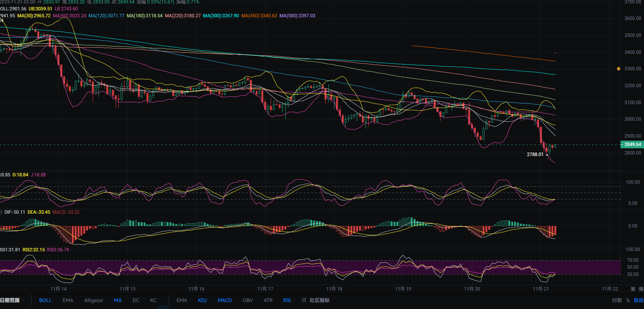Enable the Alligator indicator
This screenshot has height=309, width=644.
pyautogui.click(x=93, y=300)
